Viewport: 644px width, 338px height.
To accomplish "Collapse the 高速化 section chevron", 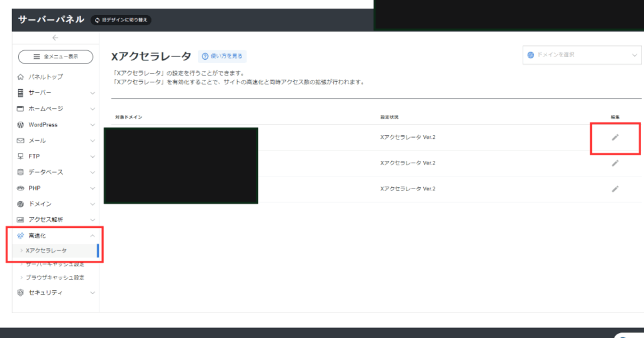I will (x=92, y=236).
